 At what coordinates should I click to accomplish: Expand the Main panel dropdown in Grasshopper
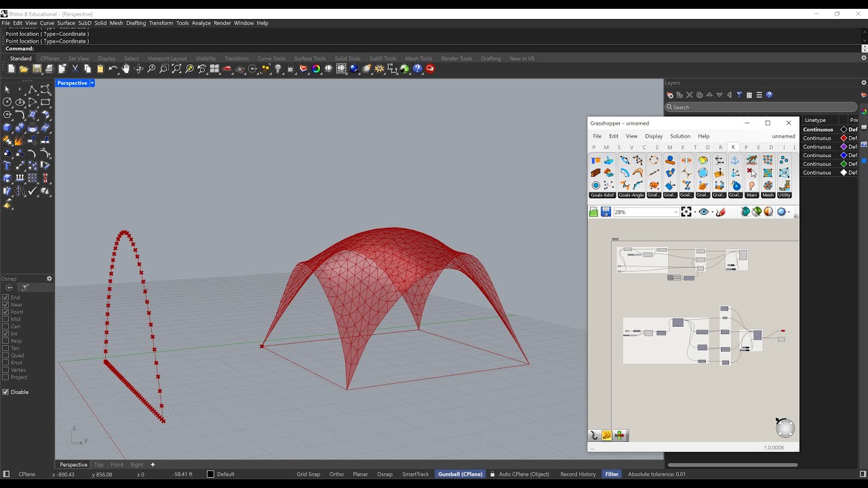tap(751, 195)
